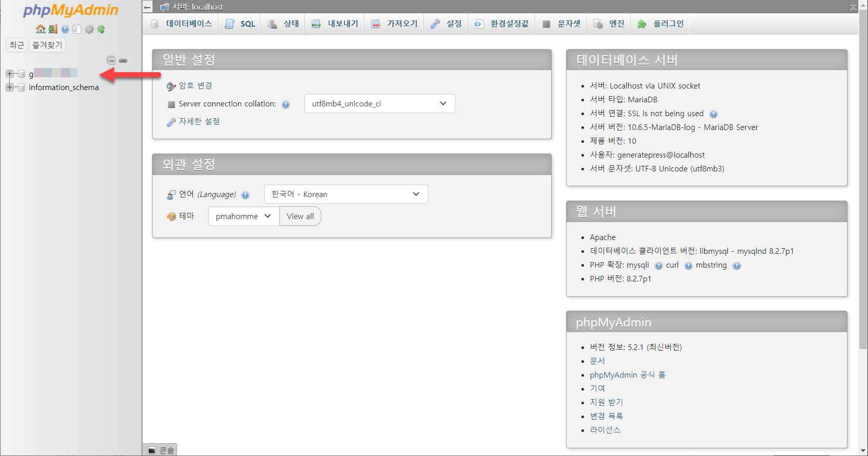Open the 콘솔 (console) bar

click(161, 450)
